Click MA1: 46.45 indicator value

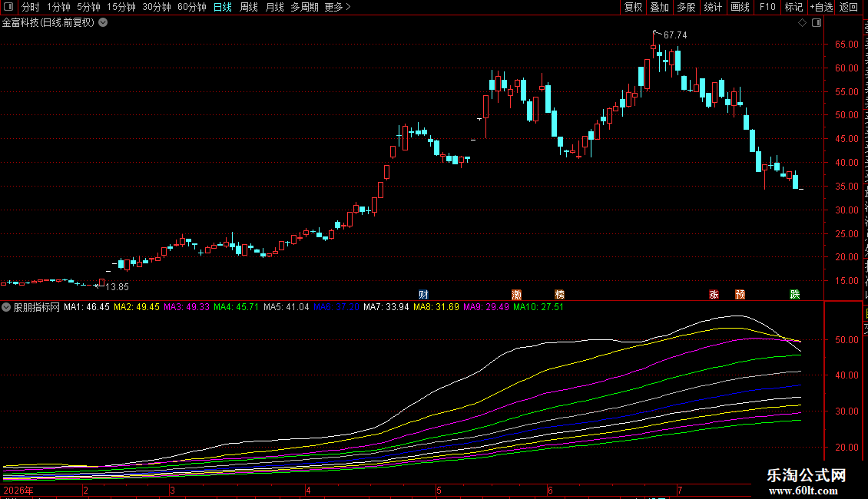click(86, 307)
